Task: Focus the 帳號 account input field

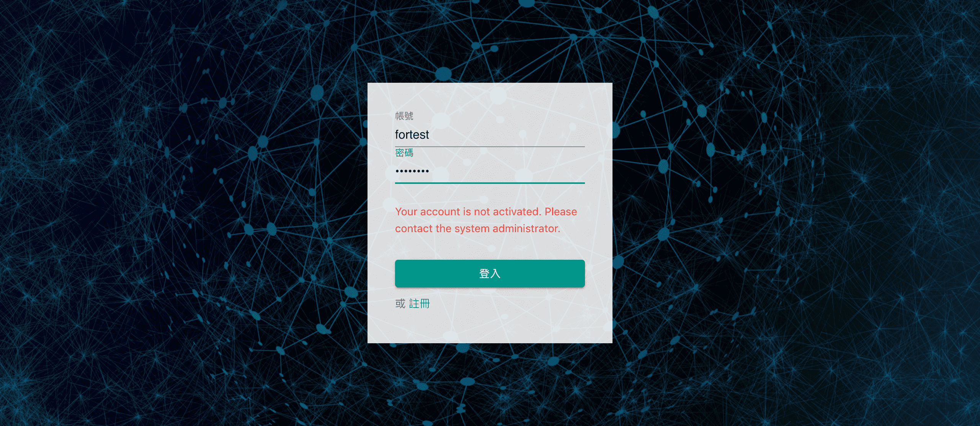Action: (490, 135)
